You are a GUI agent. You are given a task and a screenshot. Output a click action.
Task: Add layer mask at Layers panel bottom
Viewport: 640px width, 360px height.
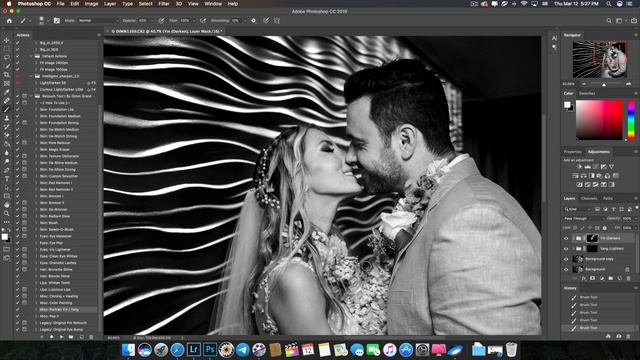[x=593, y=278]
